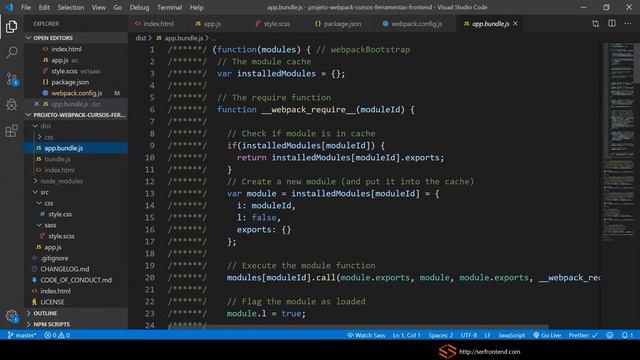Screen dimensions: 640x360
Task: Change encoding via UTF-8 indicator
Action: point(469,335)
